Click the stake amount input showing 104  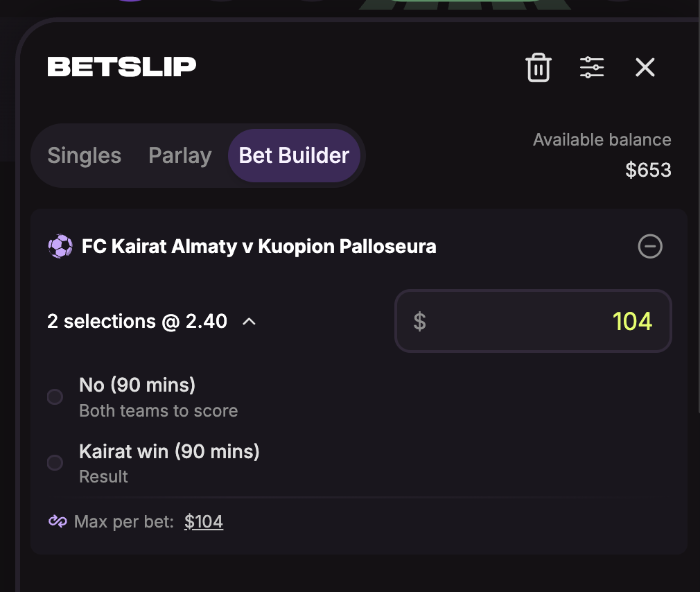point(533,321)
